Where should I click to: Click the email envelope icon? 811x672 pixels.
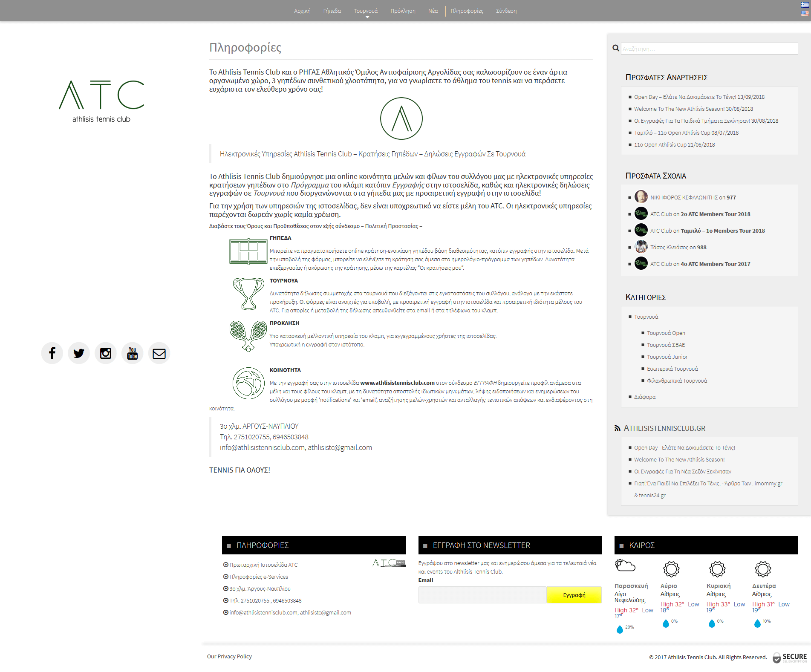point(159,353)
